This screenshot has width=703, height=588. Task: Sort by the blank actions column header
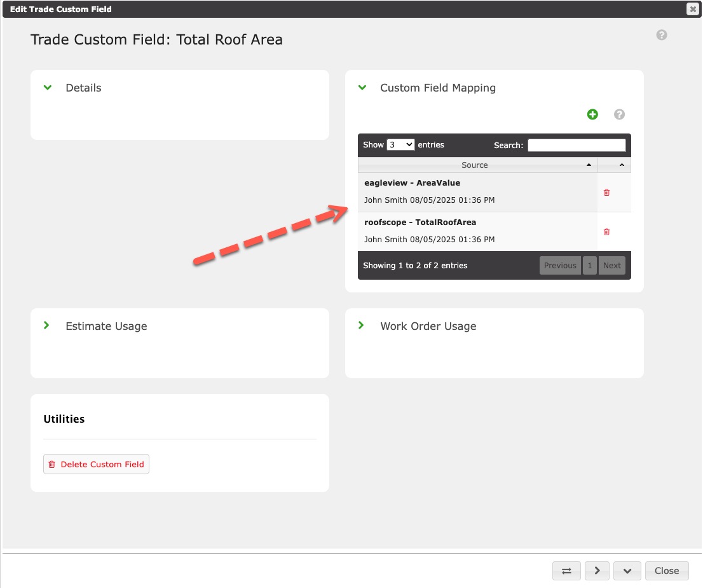pos(614,165)
